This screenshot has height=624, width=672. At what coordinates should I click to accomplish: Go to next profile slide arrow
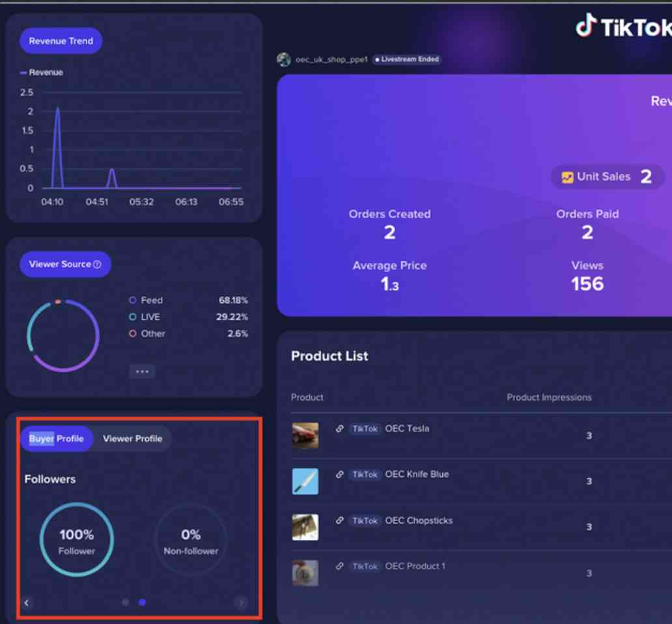click(x=241, y=603)
